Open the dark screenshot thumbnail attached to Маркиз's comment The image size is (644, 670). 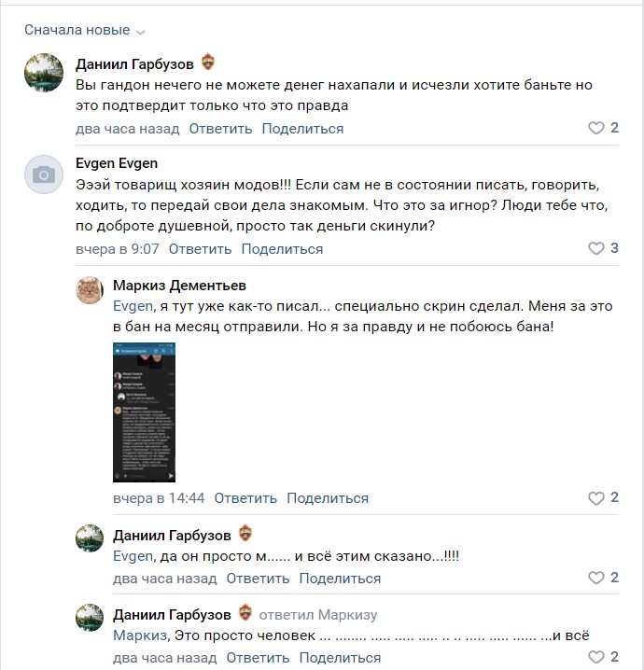144,412
